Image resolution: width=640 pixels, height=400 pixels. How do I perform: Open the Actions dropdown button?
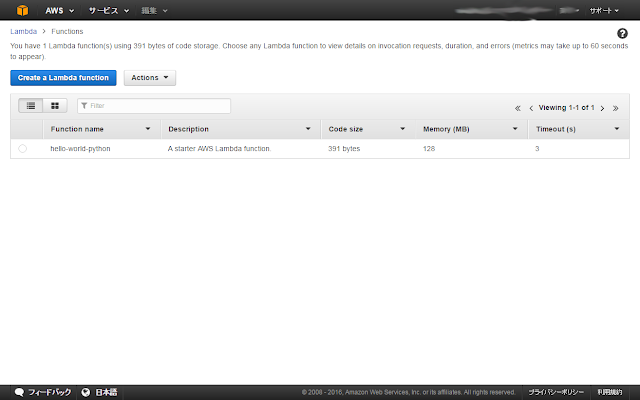click(x=150, y=78)
